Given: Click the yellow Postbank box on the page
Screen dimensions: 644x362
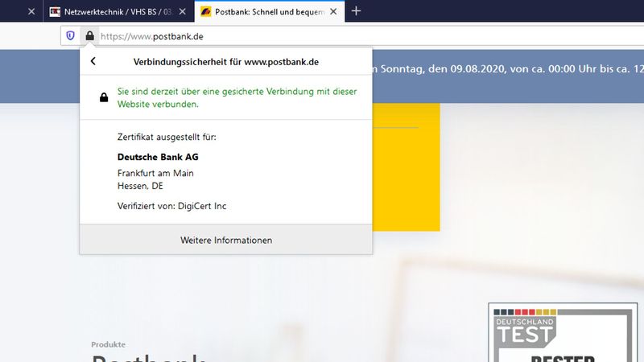Looking at the screenshot, I should [406, 167].
